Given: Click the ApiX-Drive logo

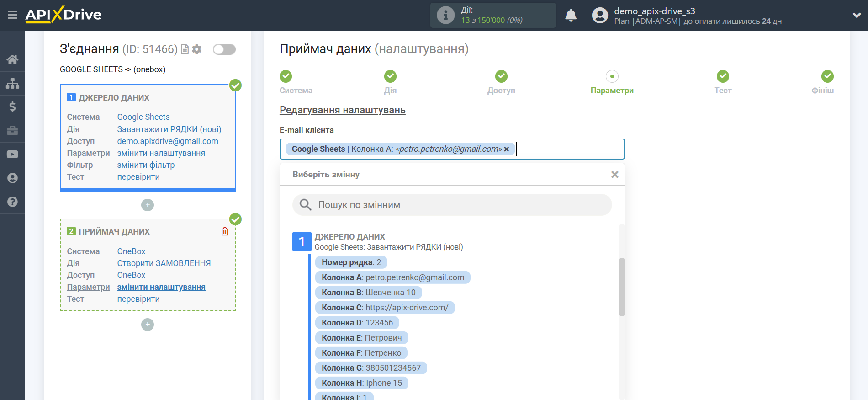Looking at the screenshot, I should [x=64, y=15].
